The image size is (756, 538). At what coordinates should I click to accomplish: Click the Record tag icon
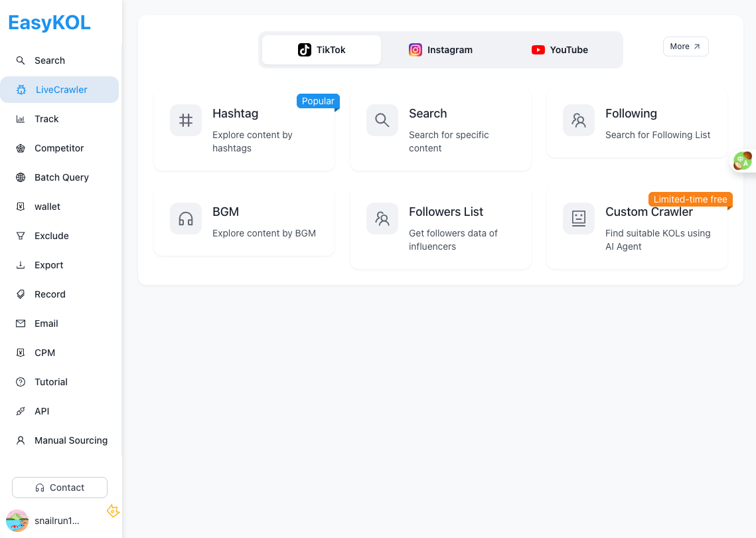[21, 294]
